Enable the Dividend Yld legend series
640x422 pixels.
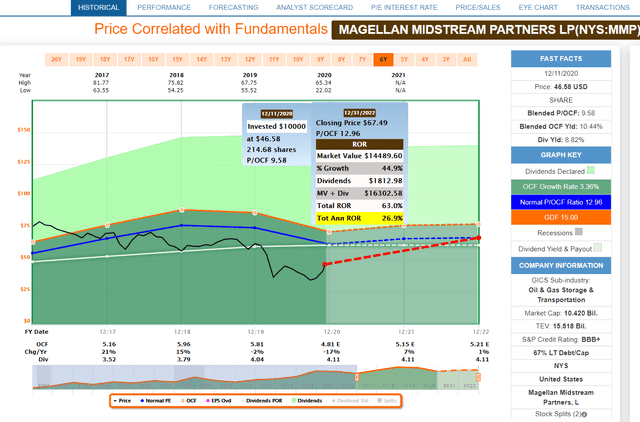coord(350,401)
